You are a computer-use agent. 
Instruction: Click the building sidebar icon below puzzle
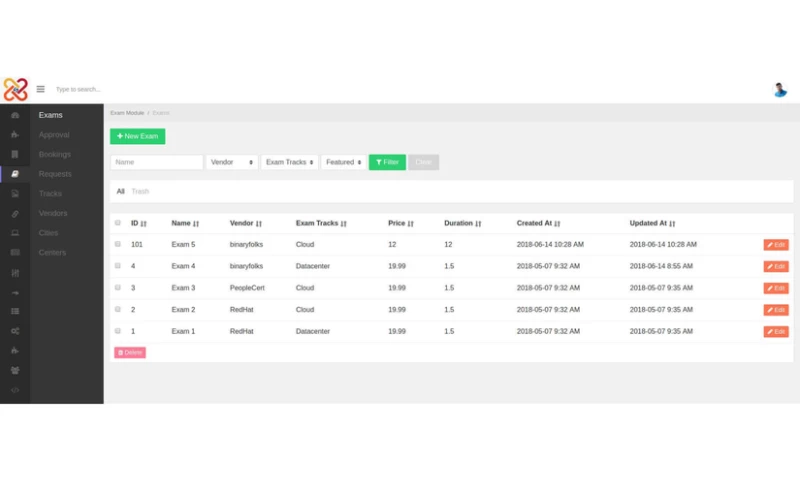[x=15, y=154]
